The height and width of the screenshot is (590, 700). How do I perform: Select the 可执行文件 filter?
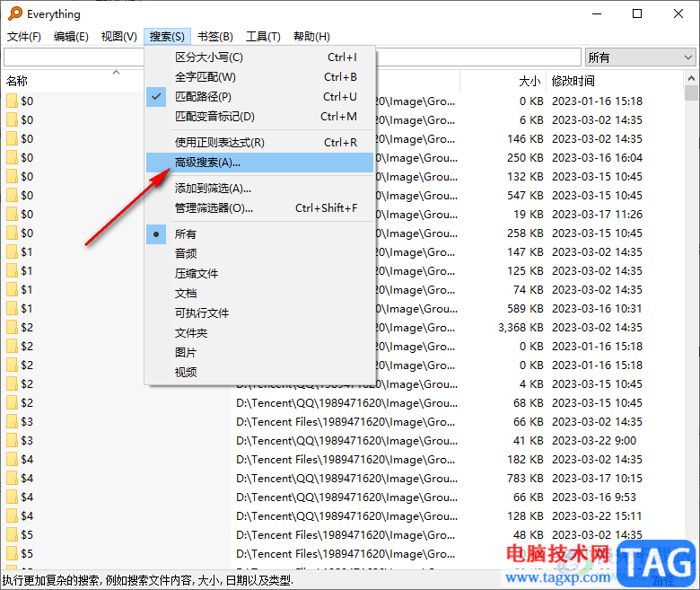[260, 313]
